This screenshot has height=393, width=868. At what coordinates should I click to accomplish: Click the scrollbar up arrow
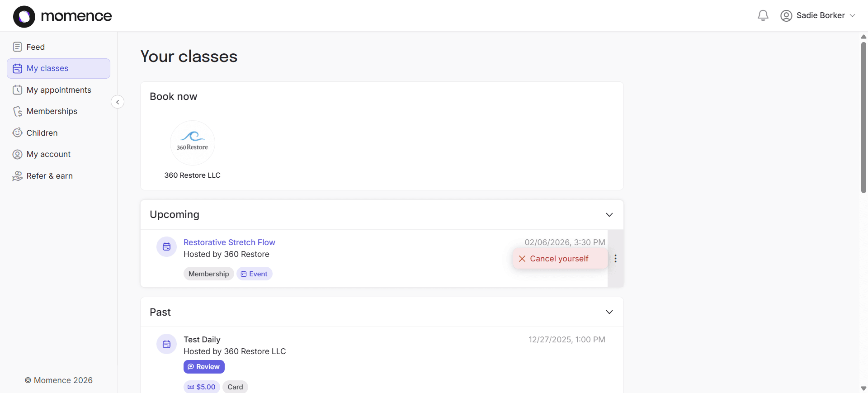point(863,37)
